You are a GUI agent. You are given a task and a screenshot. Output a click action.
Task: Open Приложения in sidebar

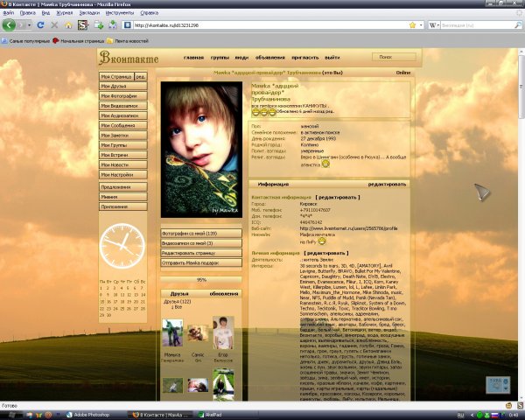click(122, 206)
